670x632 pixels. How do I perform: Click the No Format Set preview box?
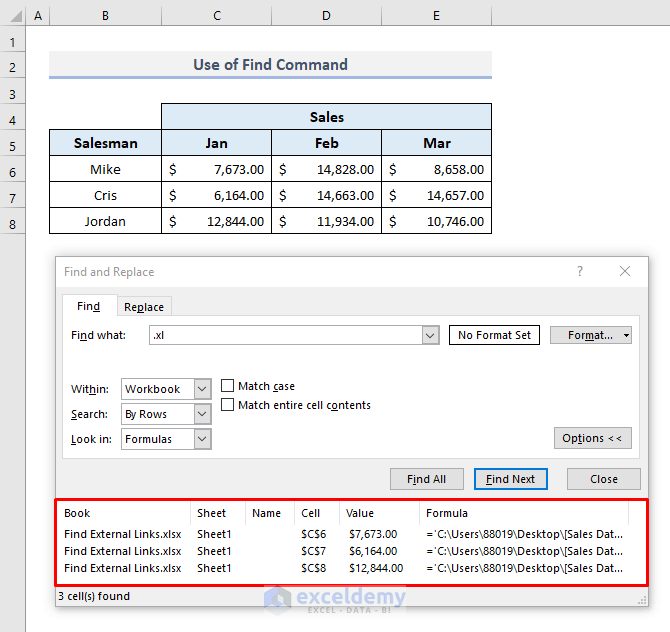tap(494, 335)
